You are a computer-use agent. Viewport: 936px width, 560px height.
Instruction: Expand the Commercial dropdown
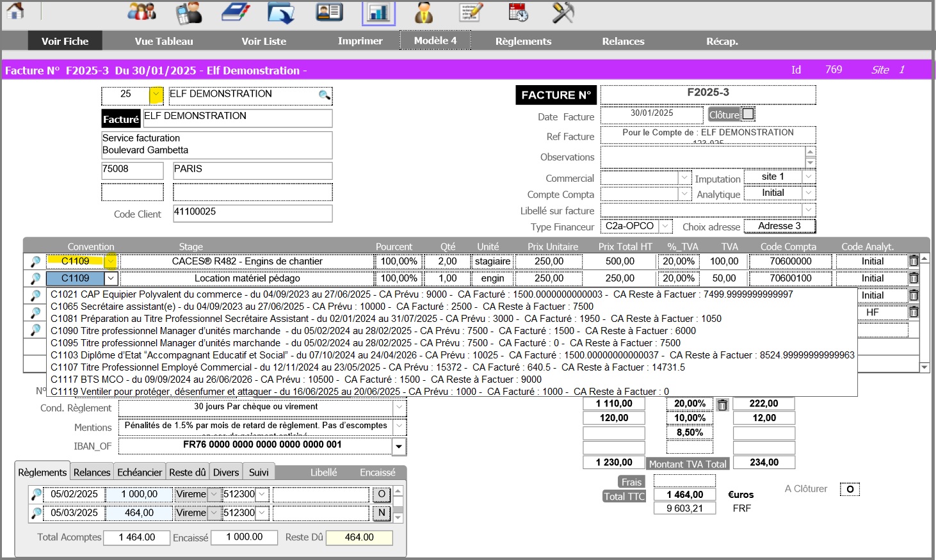click(x=684, y=177)
